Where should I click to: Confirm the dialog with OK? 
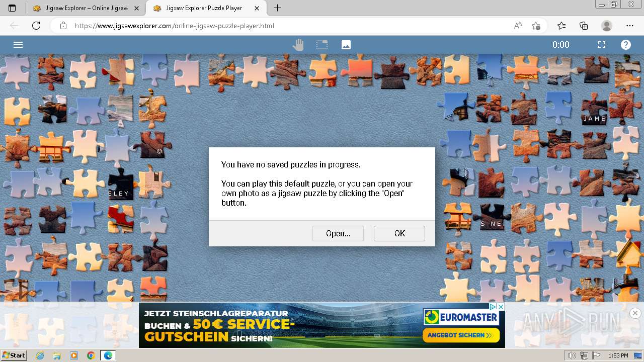click(x=399, y=233)
